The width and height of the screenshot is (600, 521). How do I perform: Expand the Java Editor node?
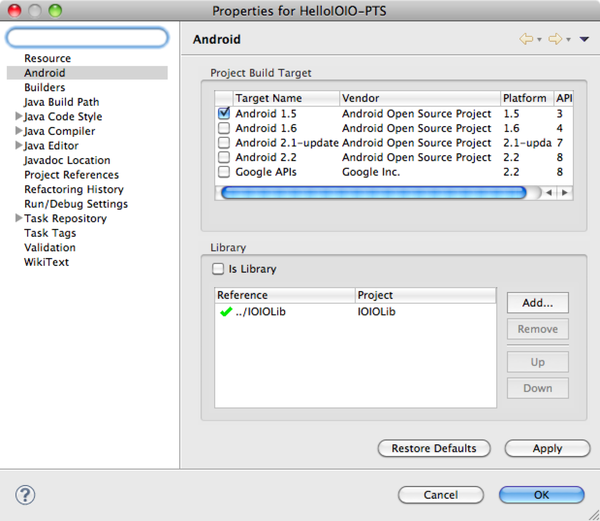coord(18,145)
